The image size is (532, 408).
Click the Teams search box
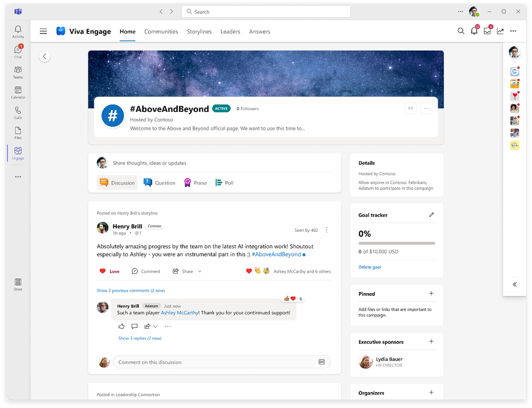pos(266,12)
